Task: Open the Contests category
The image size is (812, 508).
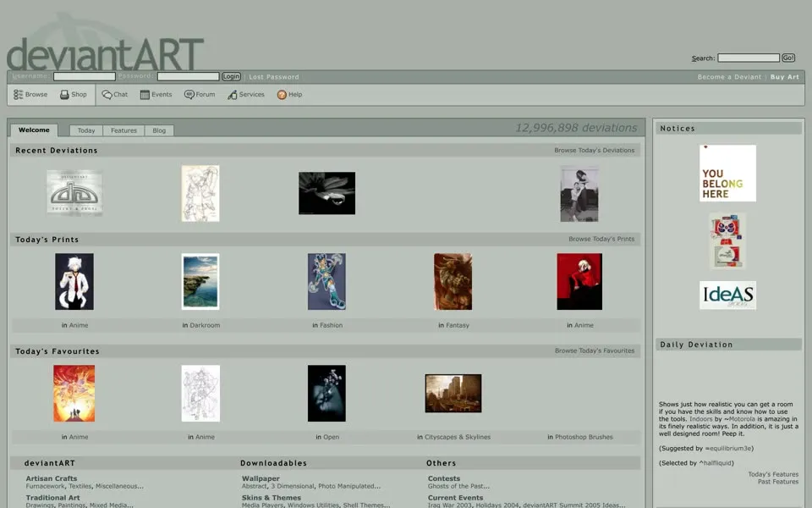Action: click(x=444, y=478)
